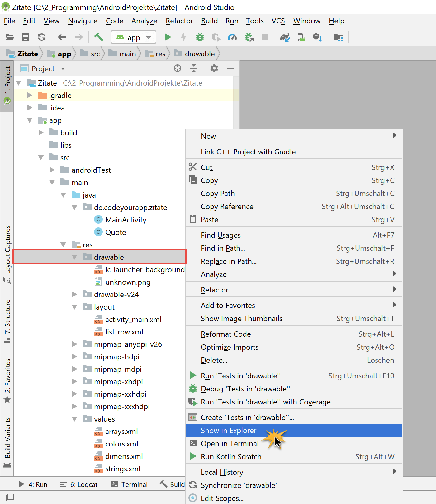Open the AVD Manager icon

pos(301,37)
